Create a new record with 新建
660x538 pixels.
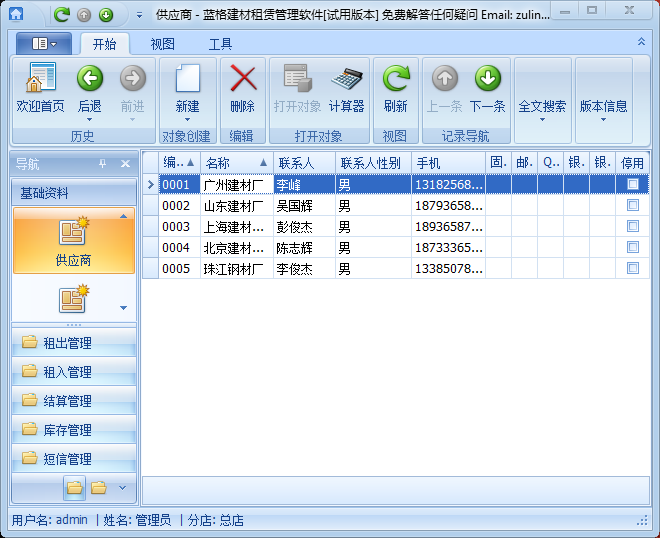(187, 89)
